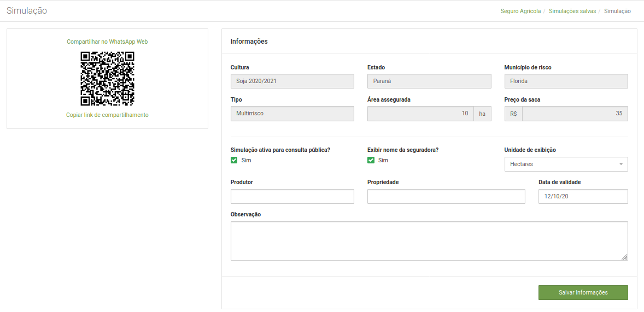Copy the share link via Copiar link
This screenshot has height=312, width=644.
click(107, 115)
